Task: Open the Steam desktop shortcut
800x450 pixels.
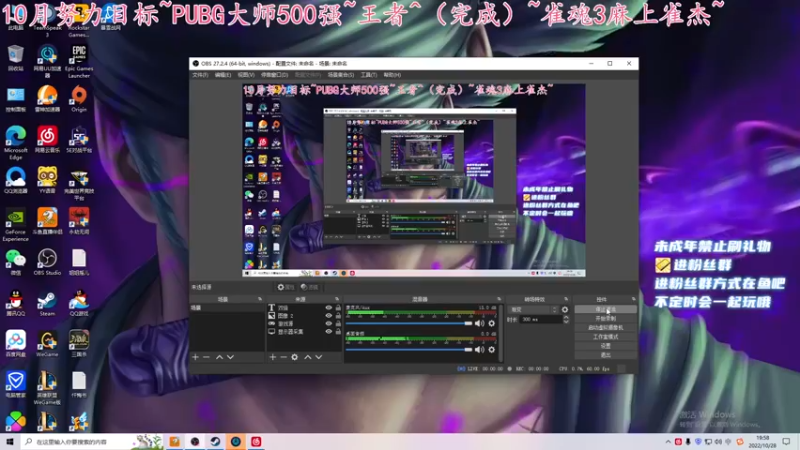Action: coord(47,304)
